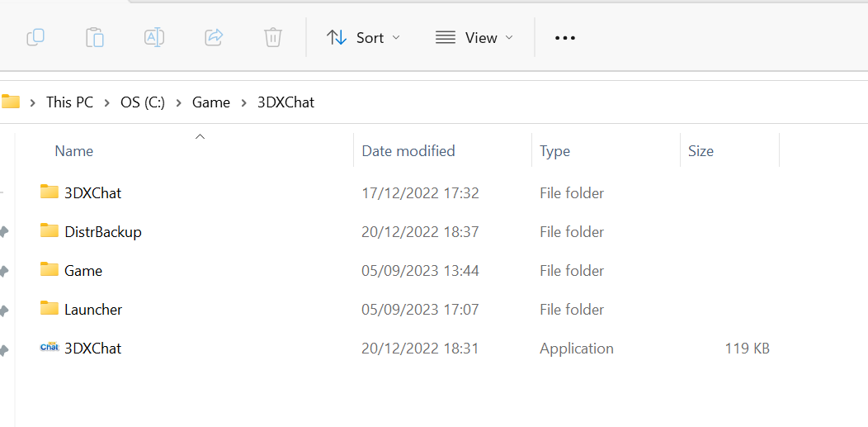Image resolution: width=868 pixels, height=427 pixels.
Task: Click the Rename icon in toolbar
Action: pos(154,38)
